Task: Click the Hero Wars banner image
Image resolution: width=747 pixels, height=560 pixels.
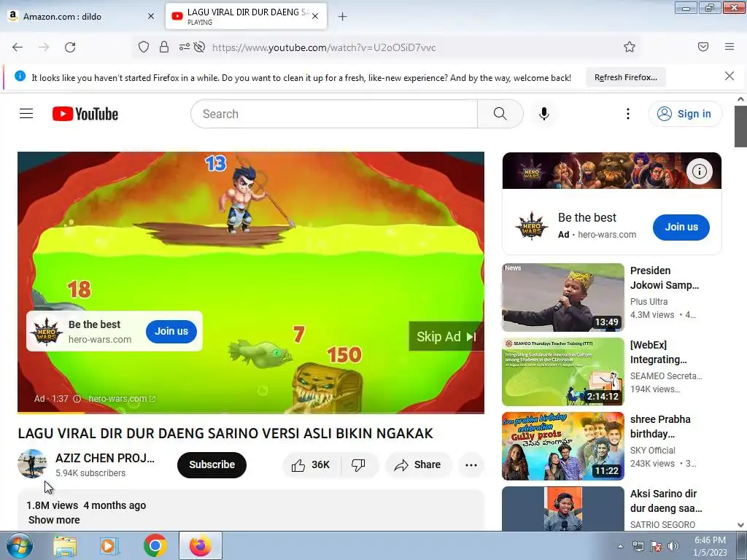Action: pos(612,171)
